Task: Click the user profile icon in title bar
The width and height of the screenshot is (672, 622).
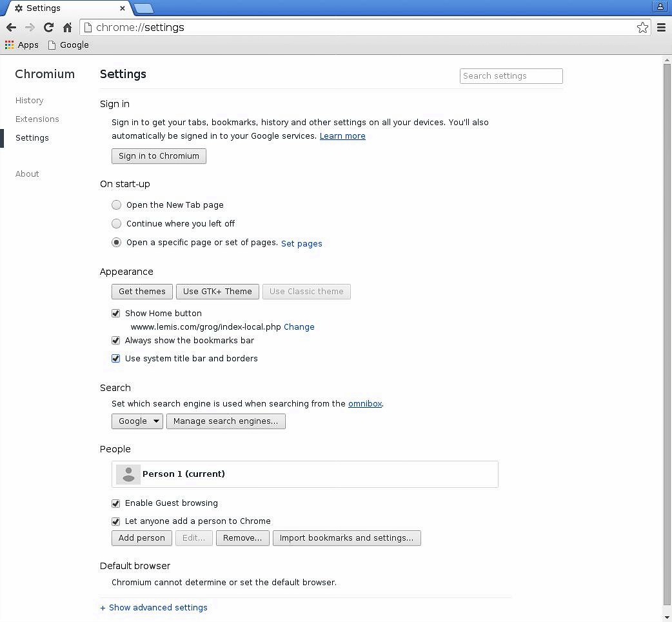Action: pos(660,7)
